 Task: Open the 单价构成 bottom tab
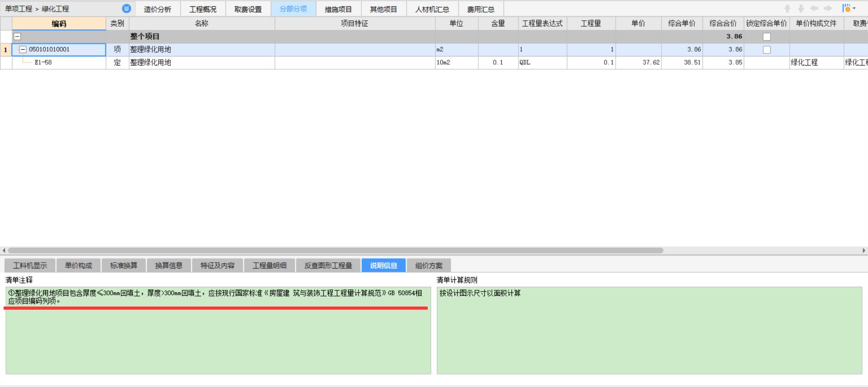tap(78, 265)
